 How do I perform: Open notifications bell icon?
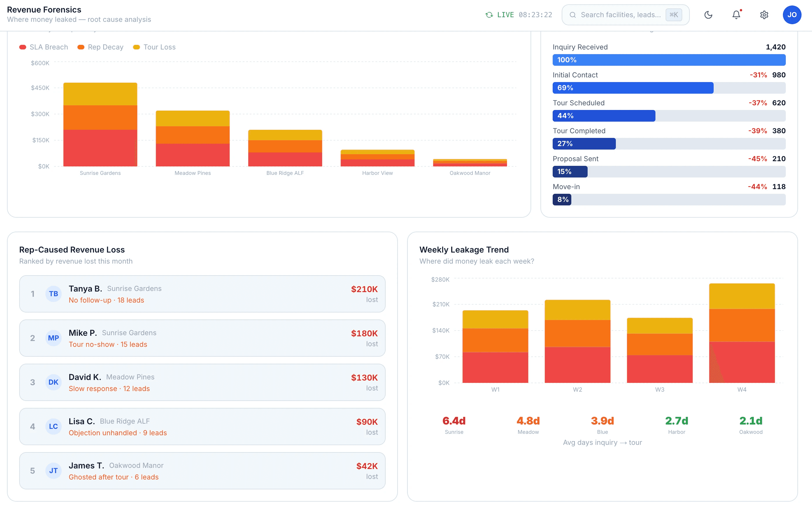[736, 15]
